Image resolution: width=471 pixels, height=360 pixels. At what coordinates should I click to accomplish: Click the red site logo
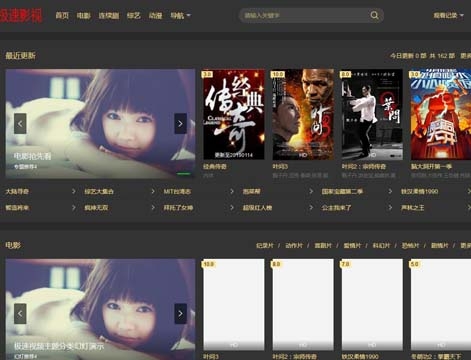coord(21,15)
